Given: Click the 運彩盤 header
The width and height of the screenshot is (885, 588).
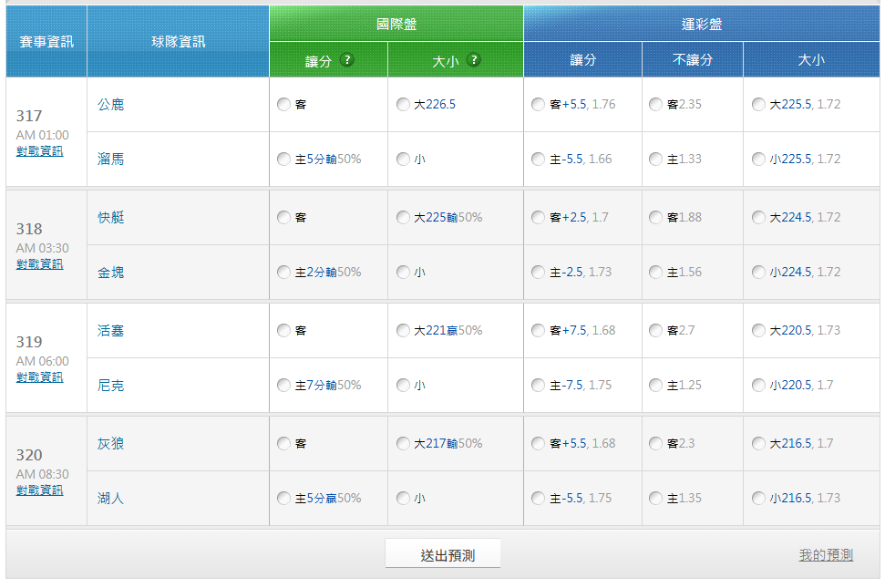Looking at the screenshot, I should coord(702,24).
